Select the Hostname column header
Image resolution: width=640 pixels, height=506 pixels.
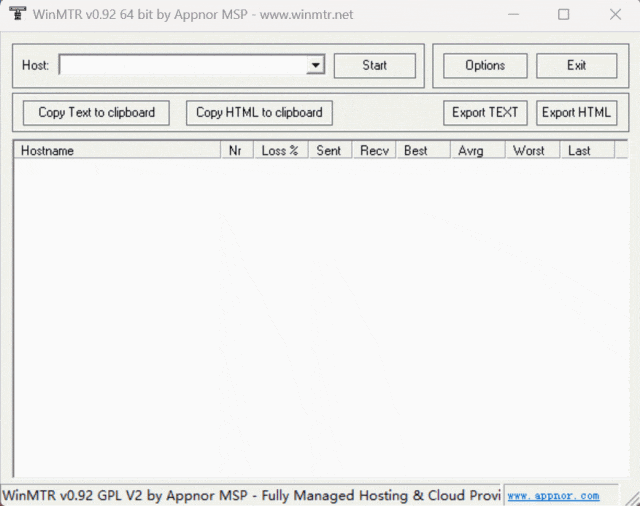(118, 151)
